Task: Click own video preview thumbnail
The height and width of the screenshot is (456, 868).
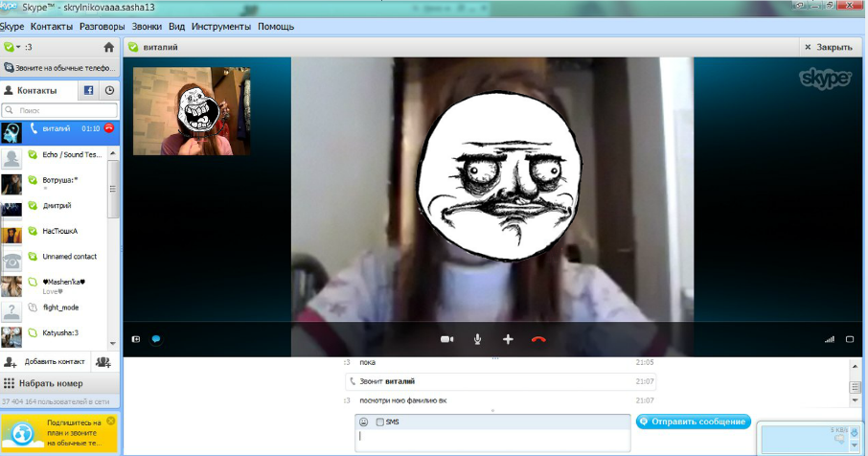Action: pyautogui.click(x=191, y=111)
